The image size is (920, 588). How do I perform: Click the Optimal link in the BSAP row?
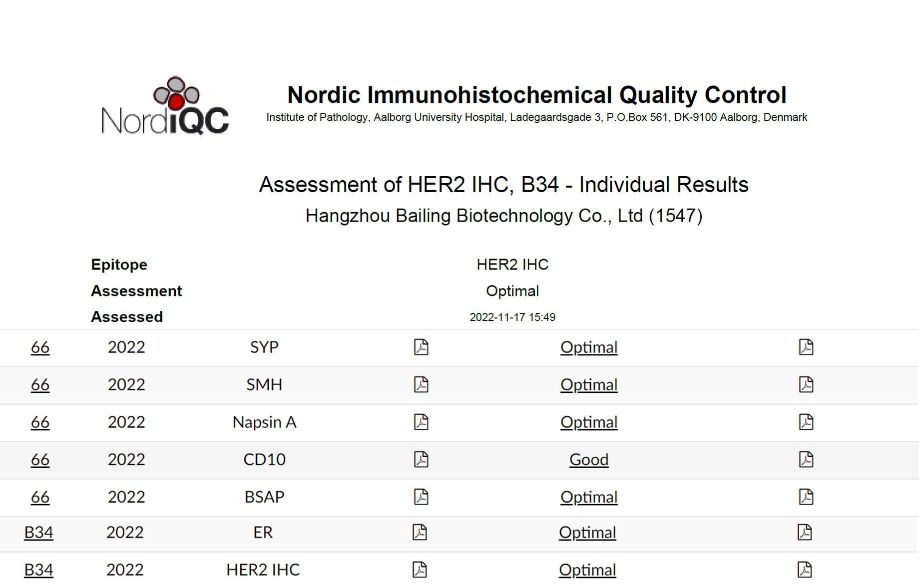(588, 497)
